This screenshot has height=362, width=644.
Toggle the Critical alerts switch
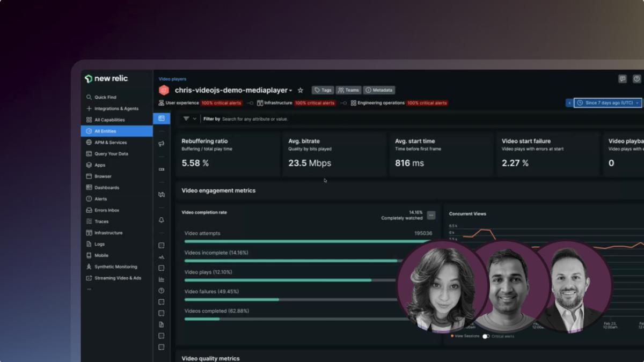[x=486, y=336]
